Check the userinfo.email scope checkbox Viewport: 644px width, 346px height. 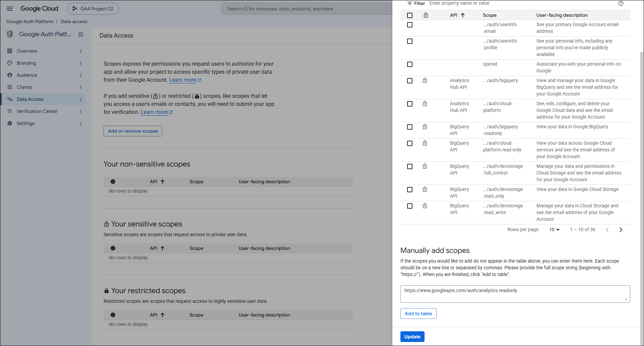pos(410,25)
